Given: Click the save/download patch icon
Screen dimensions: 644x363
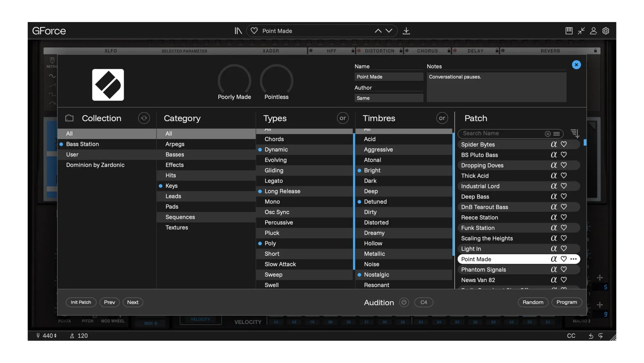Looking at the screenshot, I should point(406,31).
